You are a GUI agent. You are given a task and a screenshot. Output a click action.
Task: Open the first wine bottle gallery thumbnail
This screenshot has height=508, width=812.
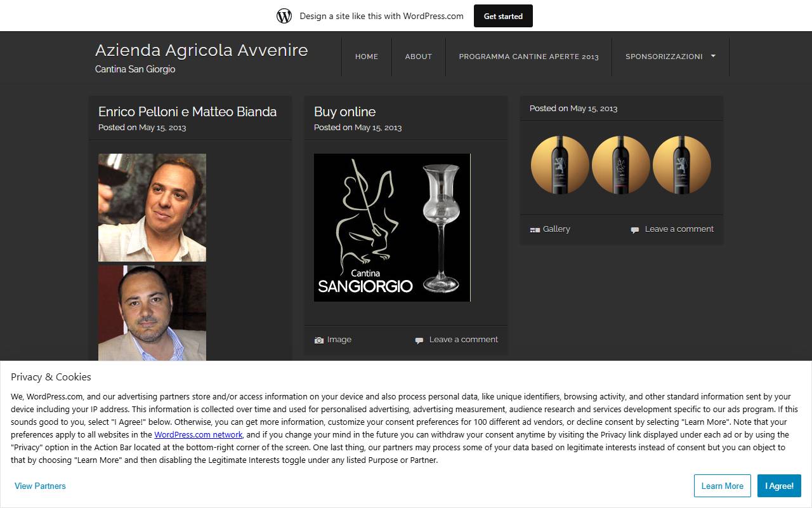(x=560, y=165)
